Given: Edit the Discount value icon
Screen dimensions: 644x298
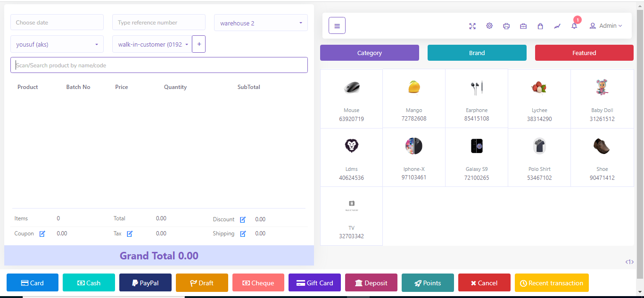Looking at the screenshot, I should (x=243, y=219).
